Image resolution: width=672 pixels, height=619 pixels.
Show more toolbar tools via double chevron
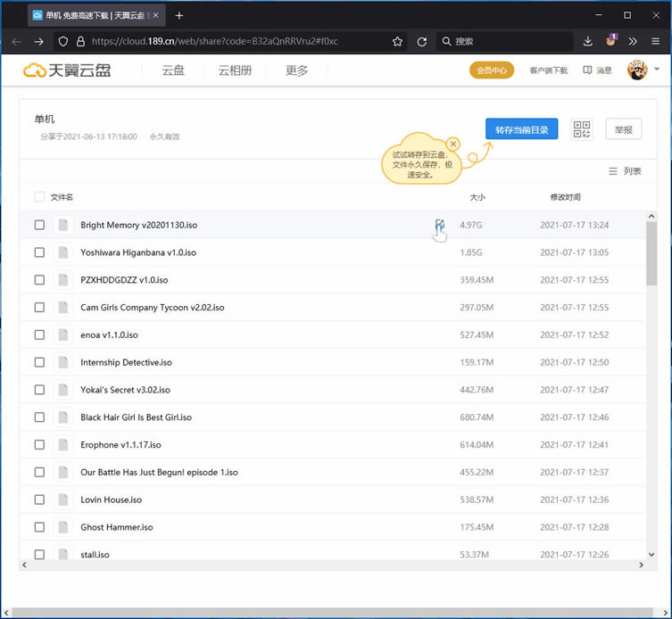point(633,42)
